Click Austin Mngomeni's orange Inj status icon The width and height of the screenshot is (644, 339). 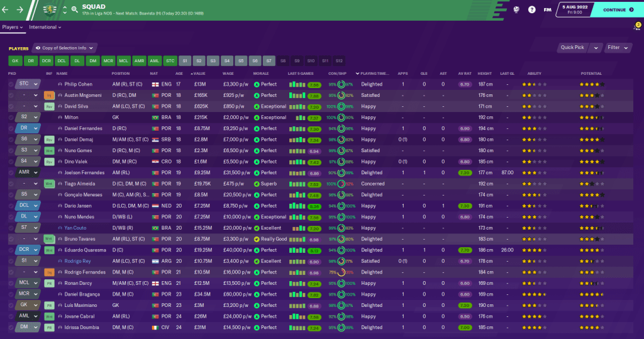click(x=49, y=95)
